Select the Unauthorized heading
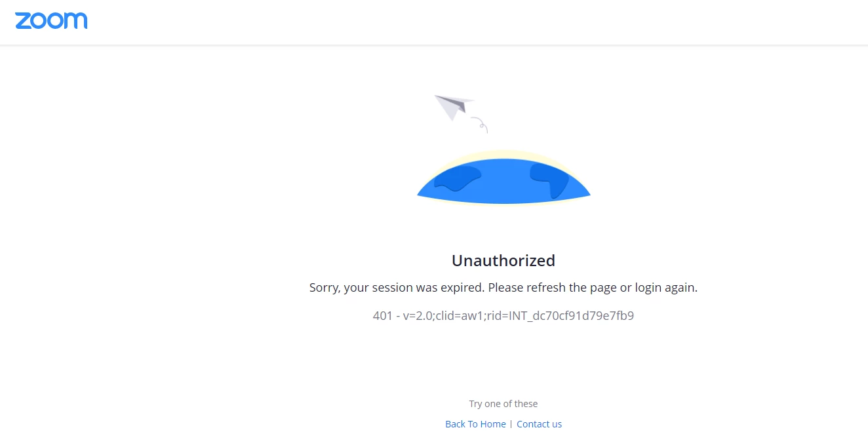The height and width of the screenshot is (432, 868). tap(503, 260)
